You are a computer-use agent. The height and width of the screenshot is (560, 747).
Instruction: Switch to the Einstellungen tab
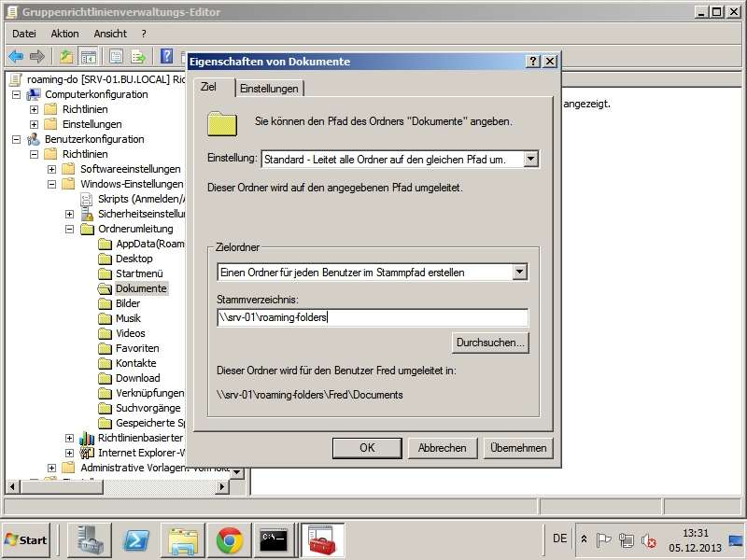point(269,89)
